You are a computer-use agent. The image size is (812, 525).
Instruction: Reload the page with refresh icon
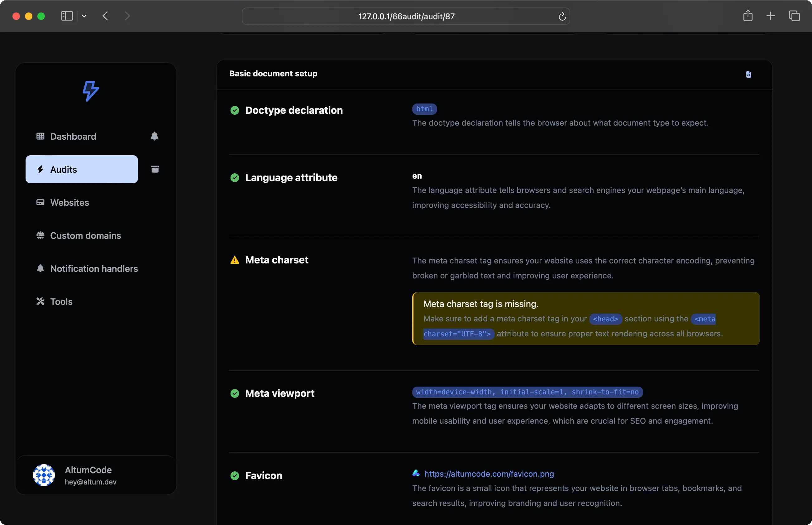point(562,16)
